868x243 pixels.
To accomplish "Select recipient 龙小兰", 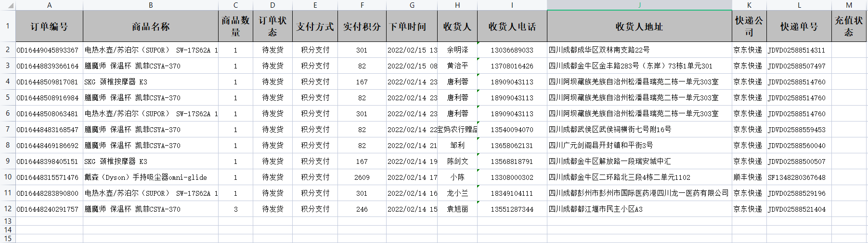I will click(x=457, y=193).
